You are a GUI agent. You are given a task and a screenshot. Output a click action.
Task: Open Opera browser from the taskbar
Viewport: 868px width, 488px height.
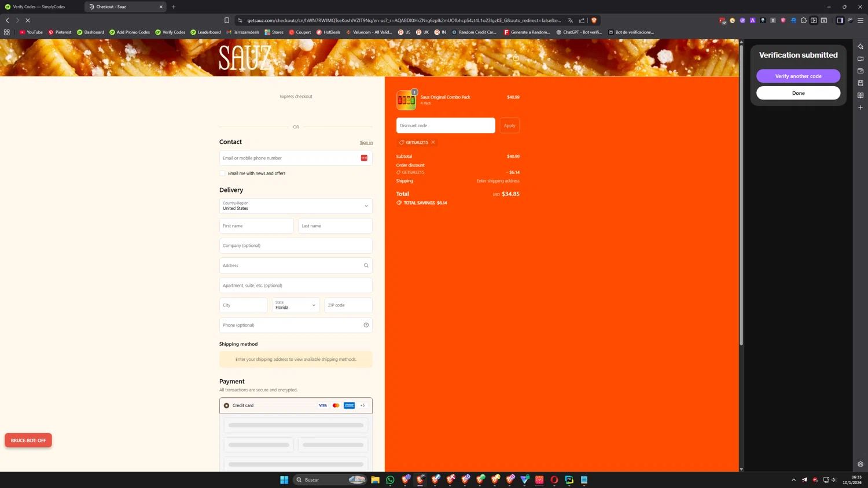click(x=554, y=479)
